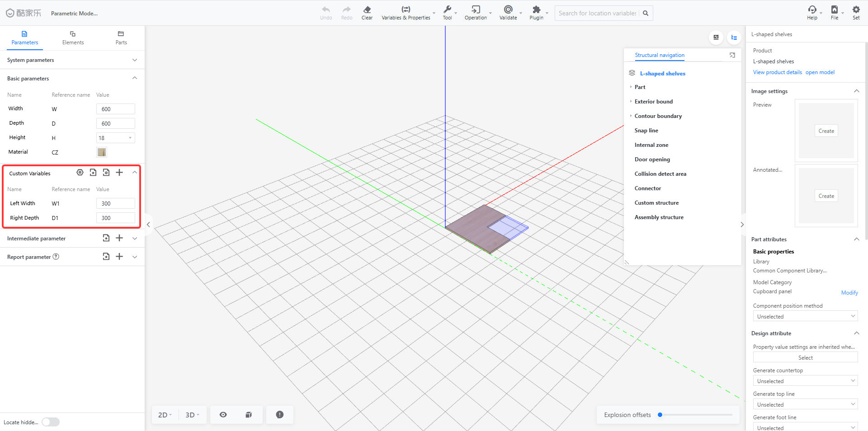Screen dimensions: 868x431
Task: Click Report parameter import icon
Action: pos(106,257)
